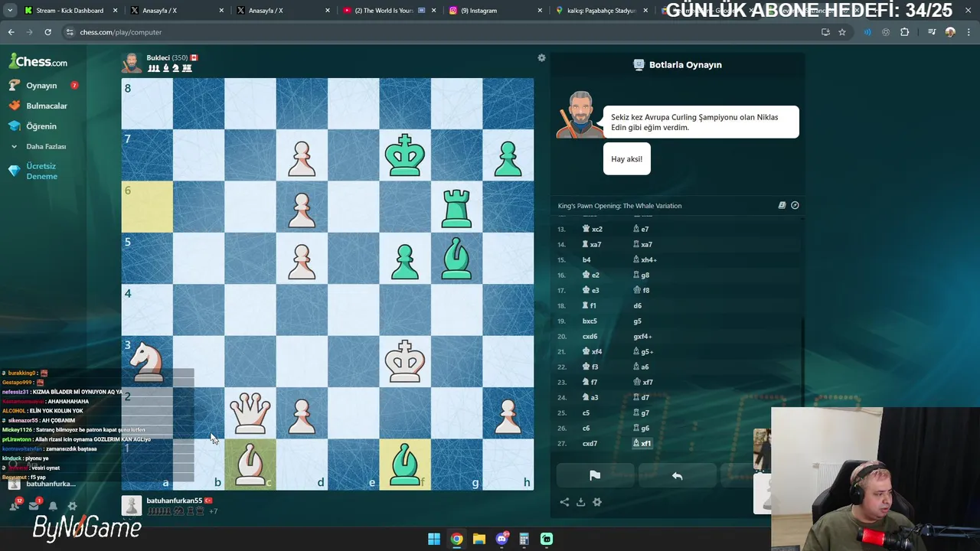
Task: Switch to The World Is Yours tab
Action: tap(383, 11)
